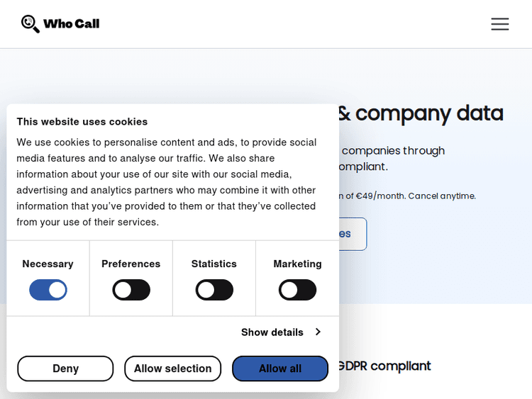Accept cookies with Allow all button
The height and width of the screenshot is (399, 532).
(x=279, y=369)
